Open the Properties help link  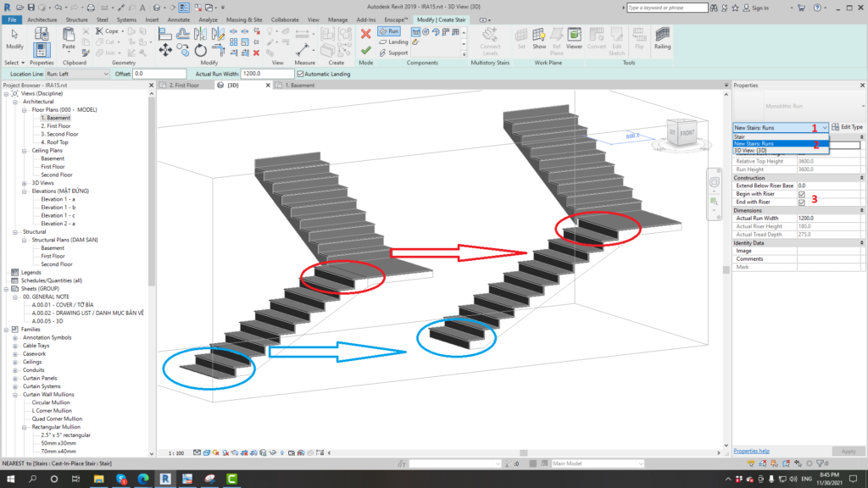click(x=752, y=451)
